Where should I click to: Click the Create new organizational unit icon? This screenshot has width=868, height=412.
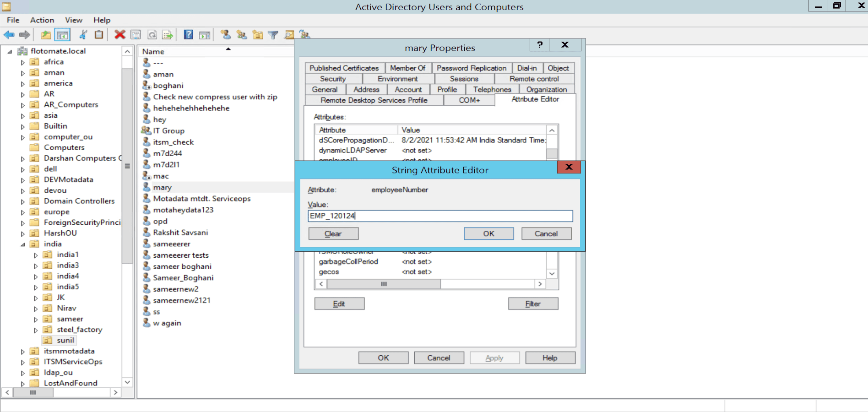pyautogui.click(x=257, y=35)
